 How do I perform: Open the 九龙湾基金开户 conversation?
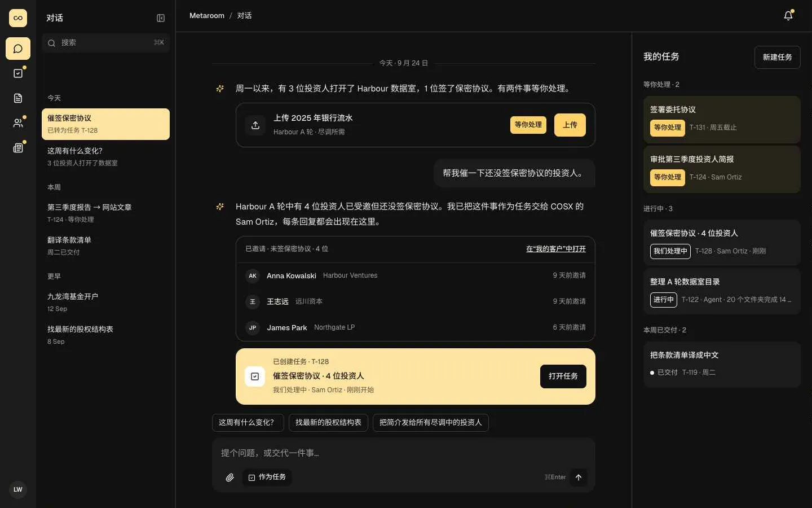point(105,303)
